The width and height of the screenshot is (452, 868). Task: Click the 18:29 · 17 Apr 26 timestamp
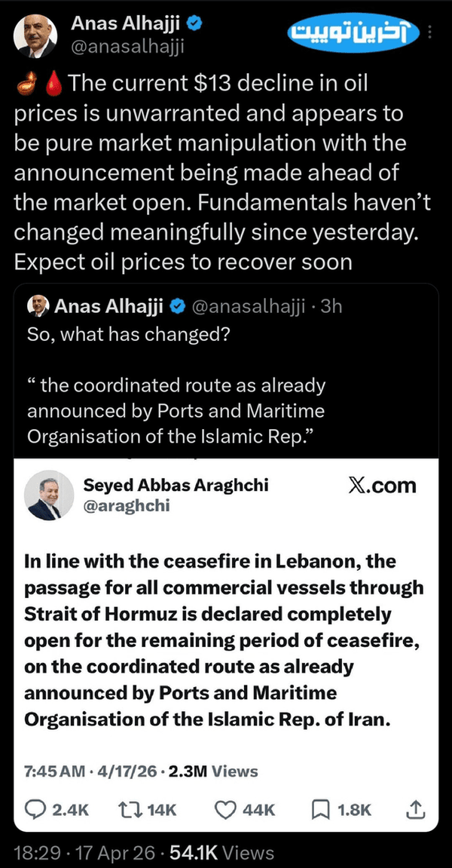point(87,853)
